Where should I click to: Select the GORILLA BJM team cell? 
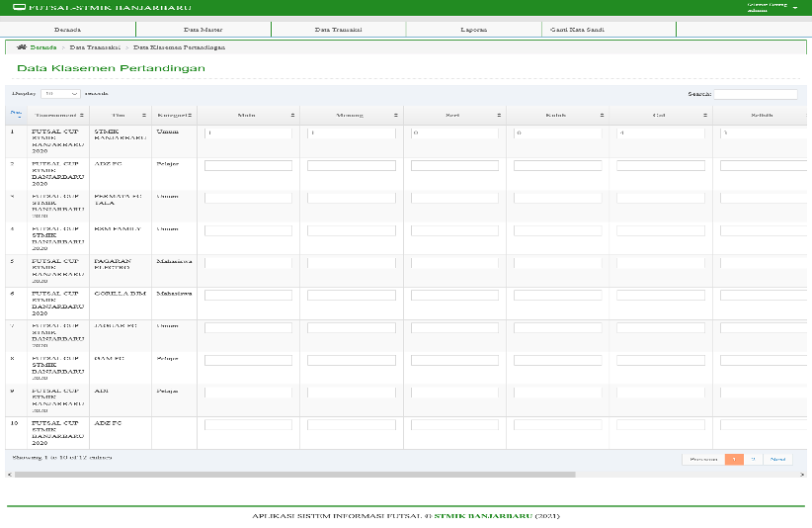pyautogui.click(x=121, y=304)
